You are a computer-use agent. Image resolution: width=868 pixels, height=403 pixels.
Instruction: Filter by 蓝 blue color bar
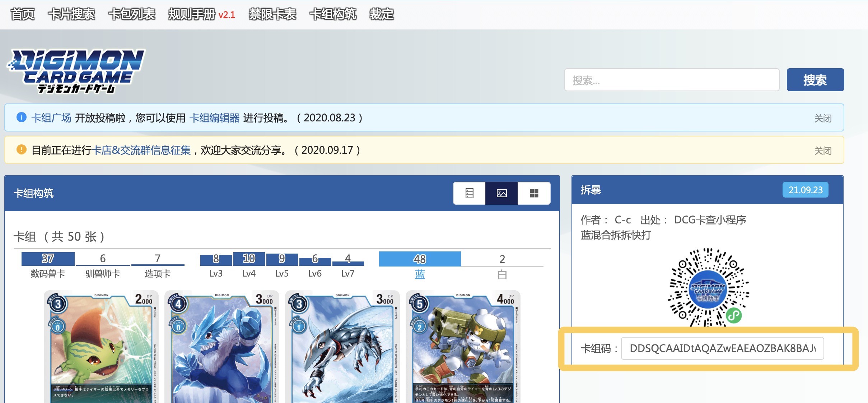[x=420, y=266]
